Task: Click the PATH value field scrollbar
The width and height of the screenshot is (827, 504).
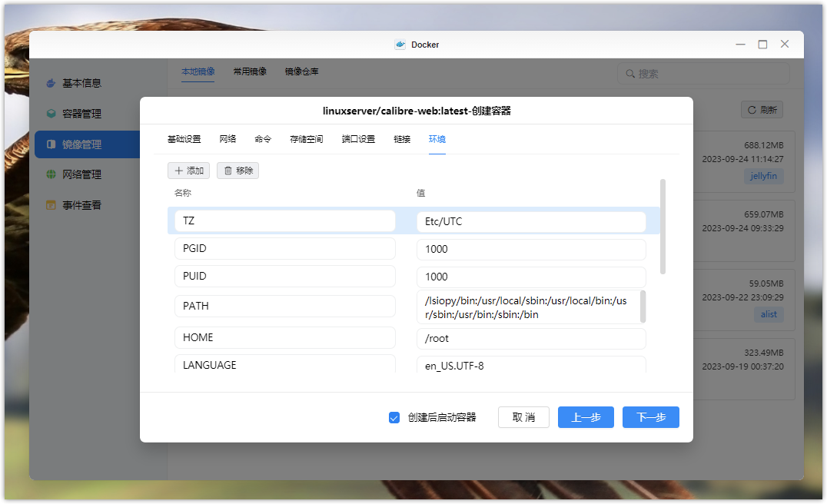Action: [x=643, y=307]
